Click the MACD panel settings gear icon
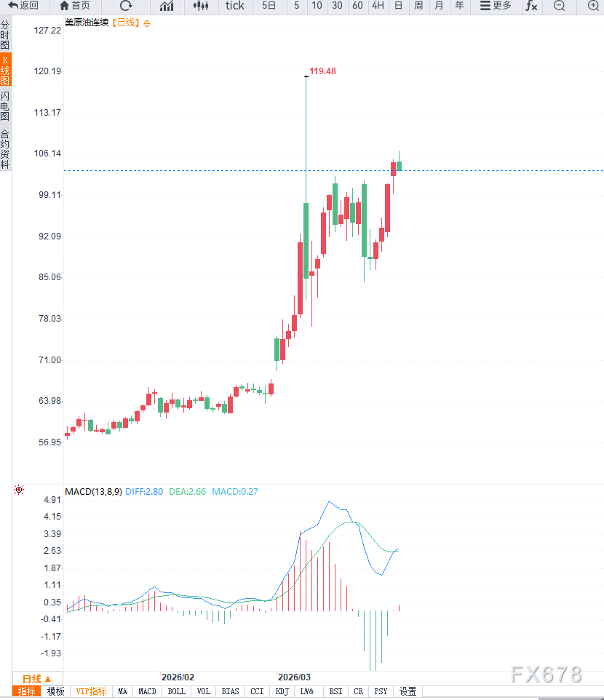 pos(19,491)
